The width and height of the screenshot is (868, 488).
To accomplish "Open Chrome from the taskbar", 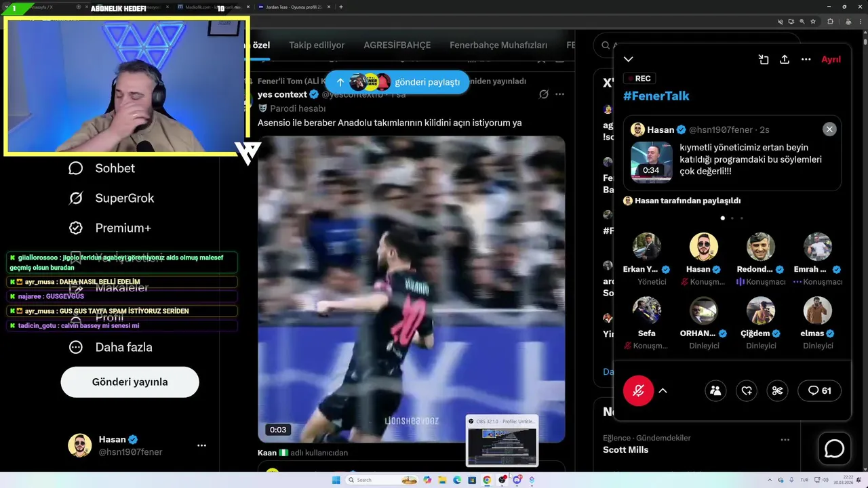I will coord(486,480).
